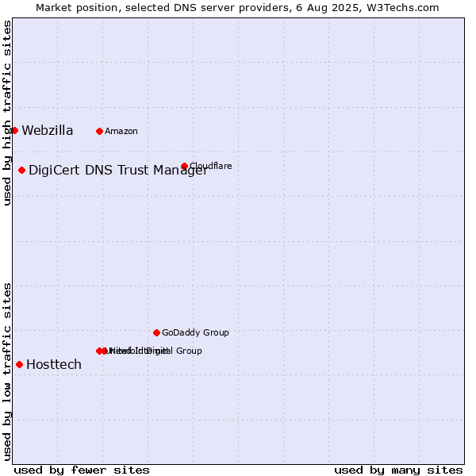476x476 pixels.
Task: Click the 'used by many sites' axis label
Action: click(398, 470)
